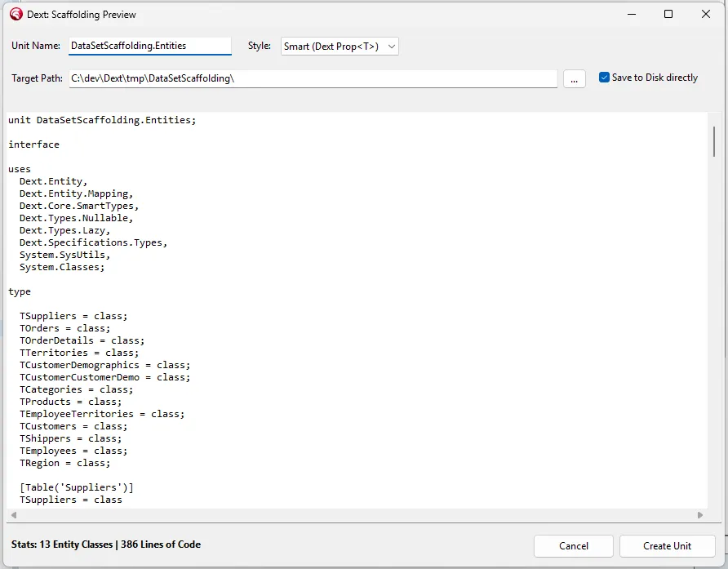Open the Style dropdown Smart (Dext Prop<T>)
Image resolution: width=728 pixels, height=569 pixels.
(340, 47)
